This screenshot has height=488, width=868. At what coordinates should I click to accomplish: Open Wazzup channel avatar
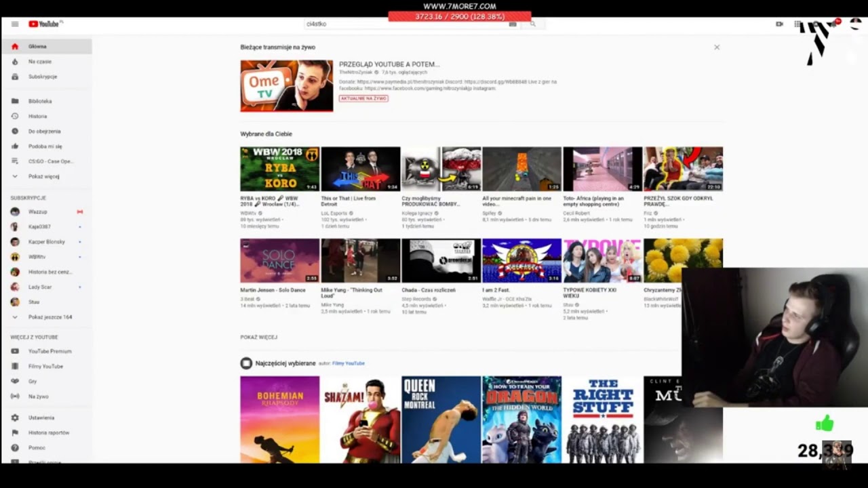pyautogui.click(x=15, y=211)
